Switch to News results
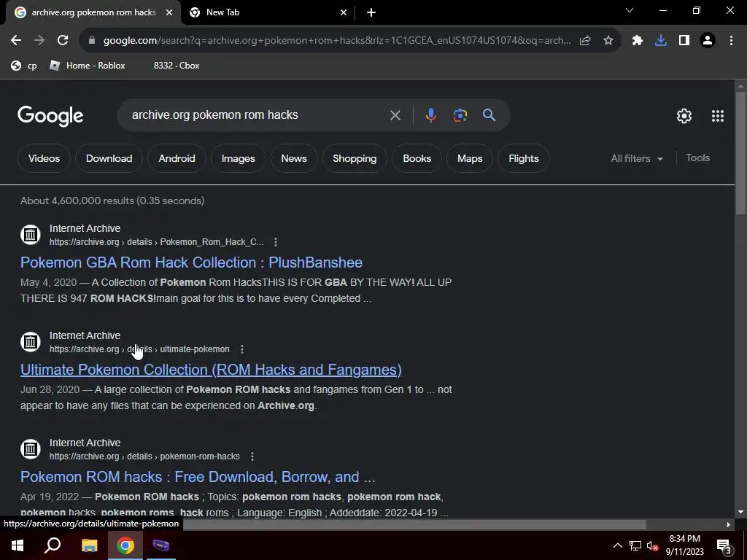Screen dimensions: 747x560 [294, 158]
